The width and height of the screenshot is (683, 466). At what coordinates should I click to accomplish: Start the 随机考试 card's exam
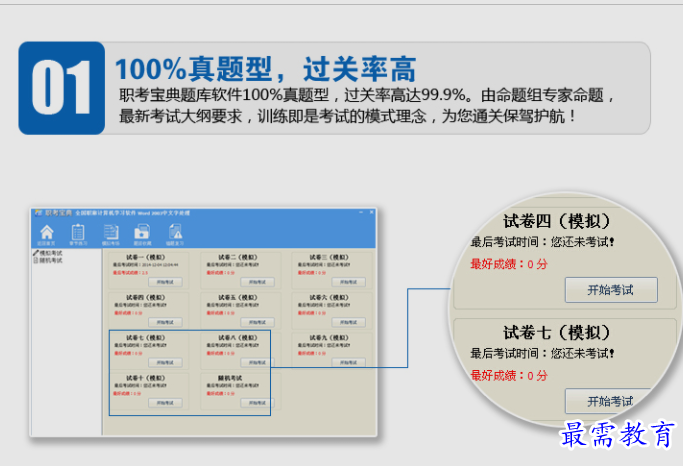(257, 403)
